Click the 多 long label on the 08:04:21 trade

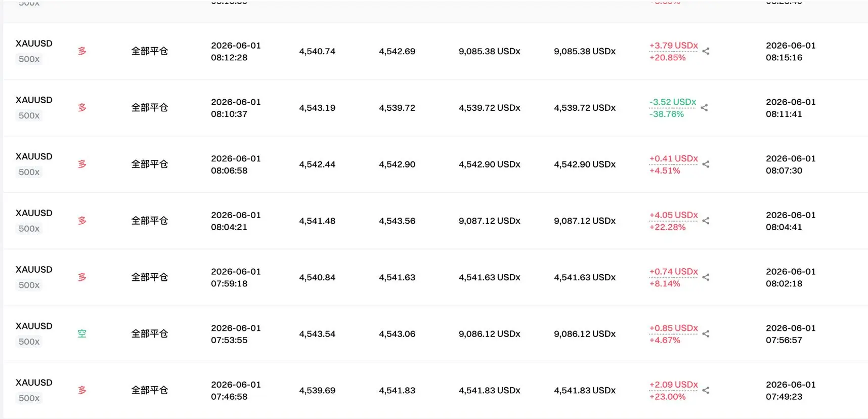click(82, 221)
